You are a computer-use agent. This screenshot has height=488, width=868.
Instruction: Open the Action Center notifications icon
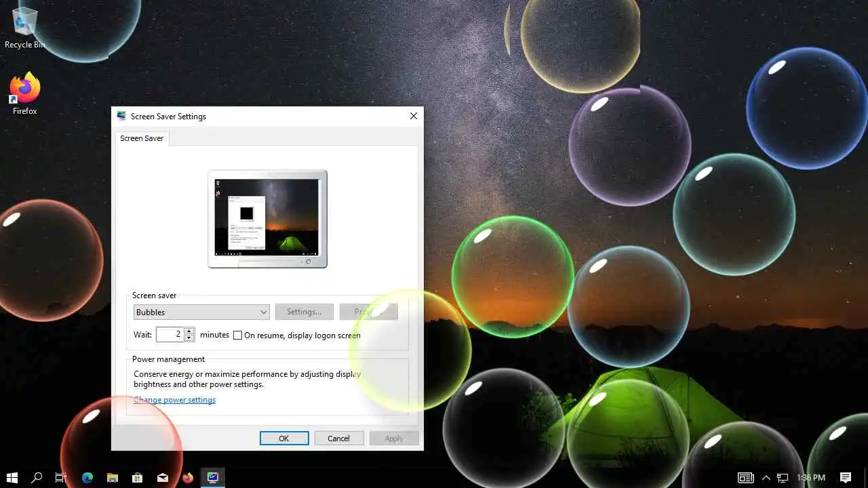point(846,477)
